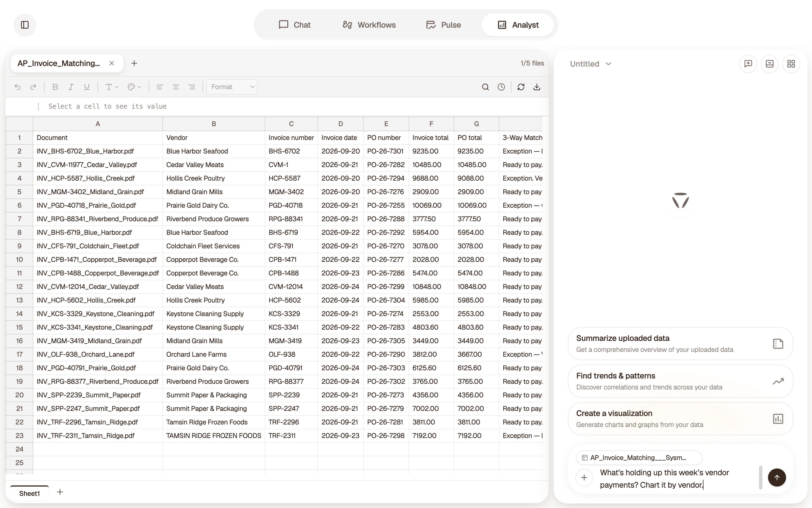Open the saved items inbox icon
The height and width of the screenshot is (508, 812).
770,64
